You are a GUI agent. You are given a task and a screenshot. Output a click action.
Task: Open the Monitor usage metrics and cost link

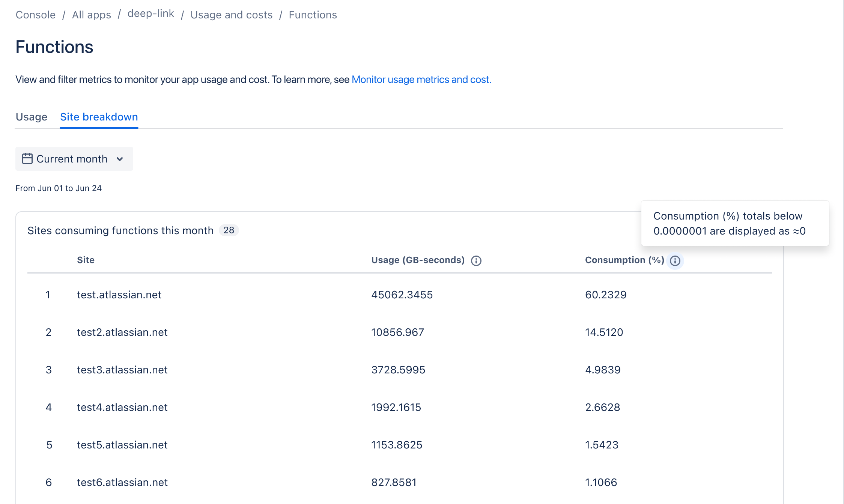421,79
